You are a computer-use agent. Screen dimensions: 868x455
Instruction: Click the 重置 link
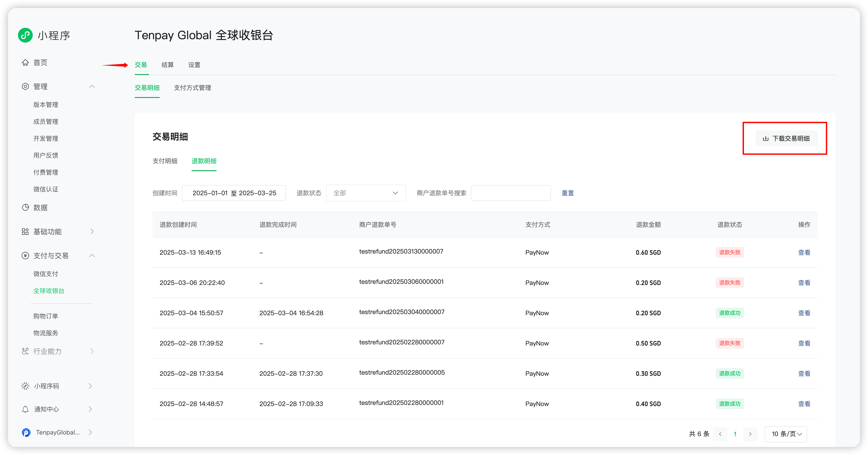click(x=567, y=193)
